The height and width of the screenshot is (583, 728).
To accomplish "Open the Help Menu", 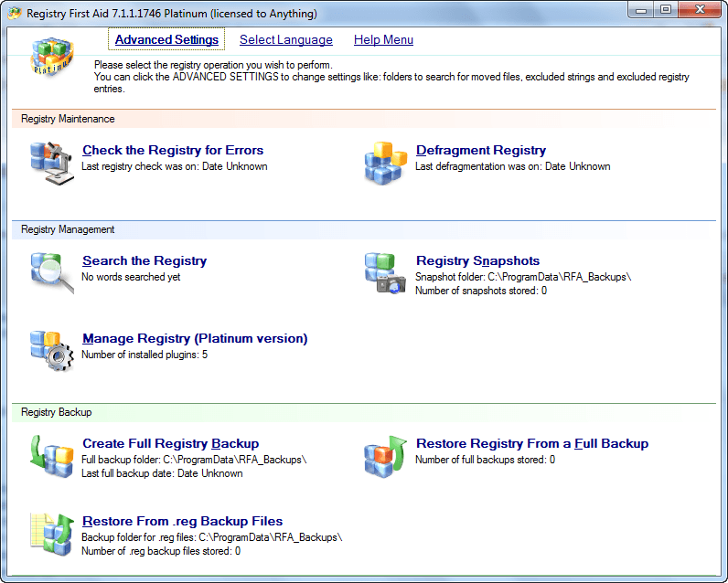I will 383,40.
